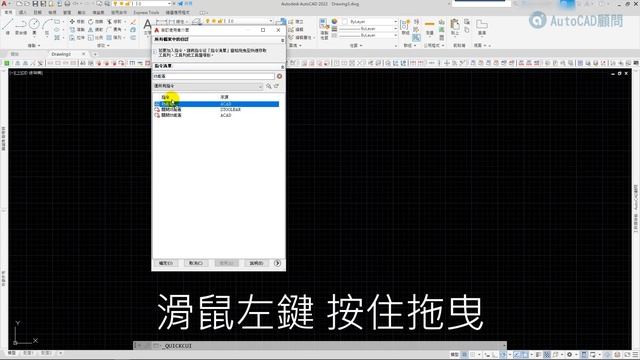Activate the Stretch command
Viewport: 640px width, 360px height.
tap(77, 38)
